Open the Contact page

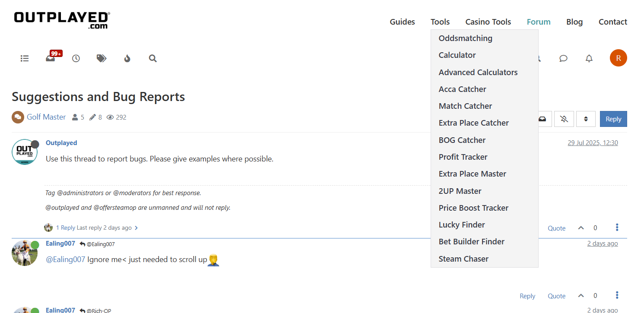pos(613,22)
